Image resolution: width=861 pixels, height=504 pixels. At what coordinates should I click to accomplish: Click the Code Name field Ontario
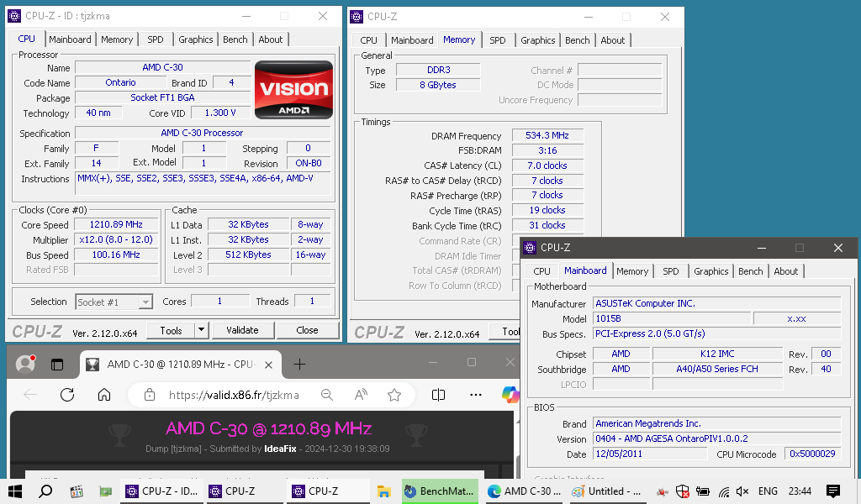coord(120,82)
